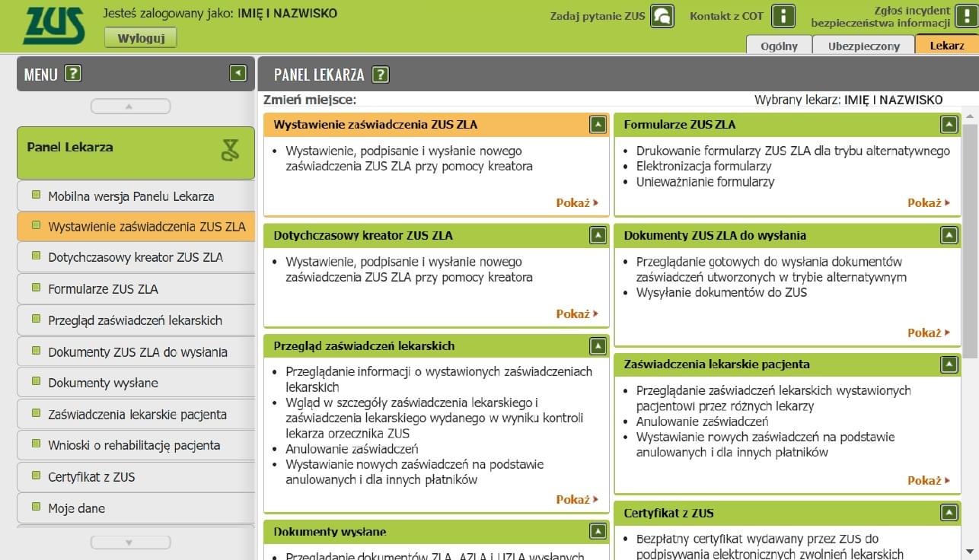Open Dotychczasowy kreator ZUS ZLA menu item

[x=136, y=258]
